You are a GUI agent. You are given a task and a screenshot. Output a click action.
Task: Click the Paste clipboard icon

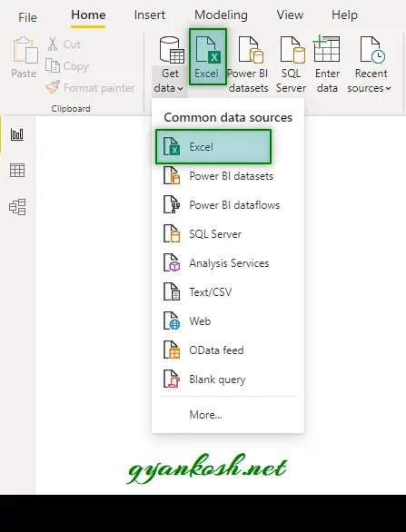(25, 50)
